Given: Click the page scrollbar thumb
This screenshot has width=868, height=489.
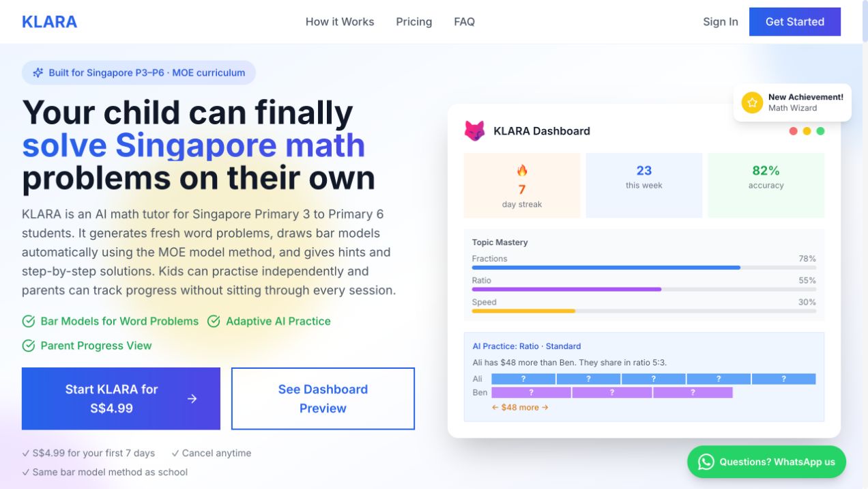Looking at the screenshot, I should [865, 22].
